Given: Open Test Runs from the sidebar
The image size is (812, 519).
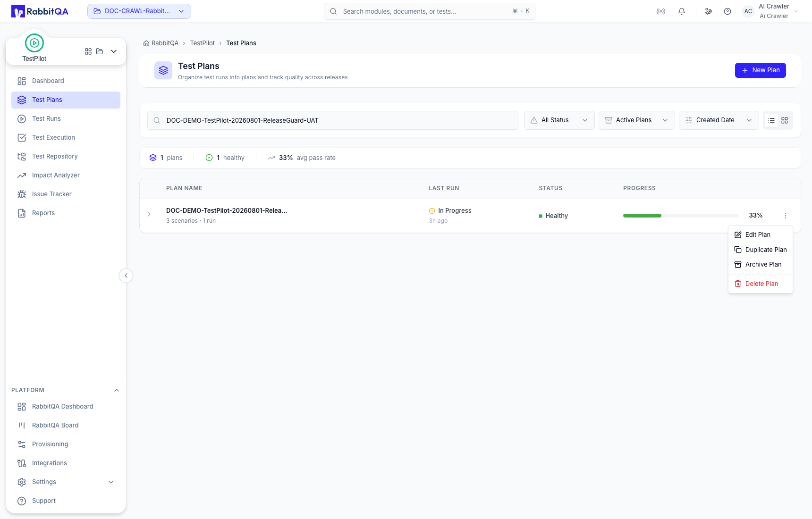Looking at the screenshot, I should tap(66, 119).
